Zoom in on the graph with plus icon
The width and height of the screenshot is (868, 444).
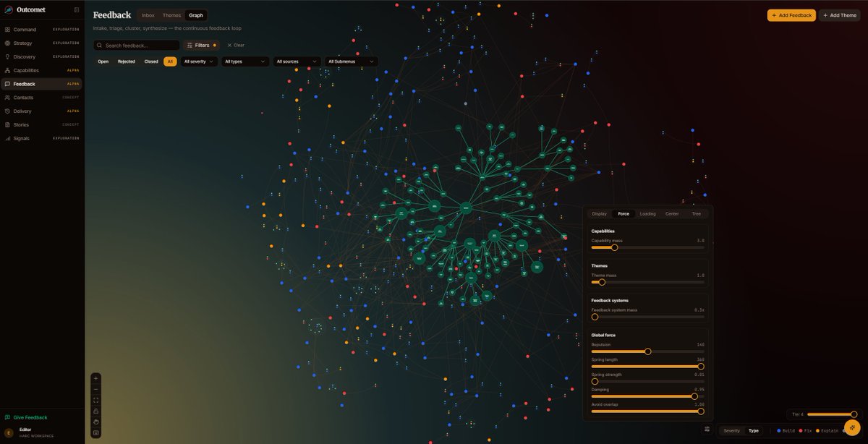click(x=96, y=378)
